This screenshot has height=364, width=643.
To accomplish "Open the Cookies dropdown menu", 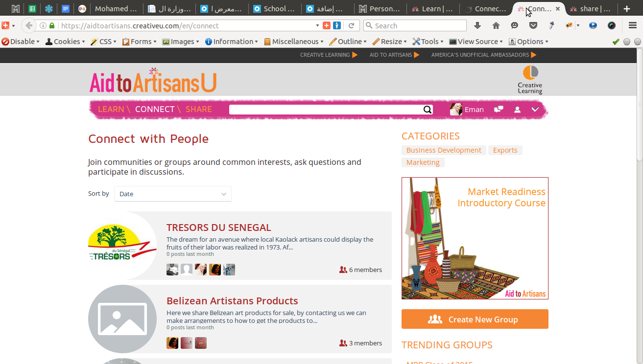I will pos(66,42).
